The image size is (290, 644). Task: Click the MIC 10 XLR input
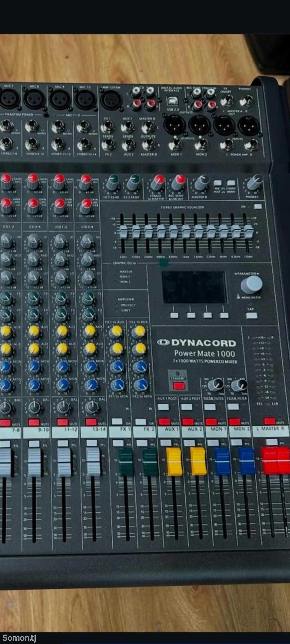coord(86,99)
